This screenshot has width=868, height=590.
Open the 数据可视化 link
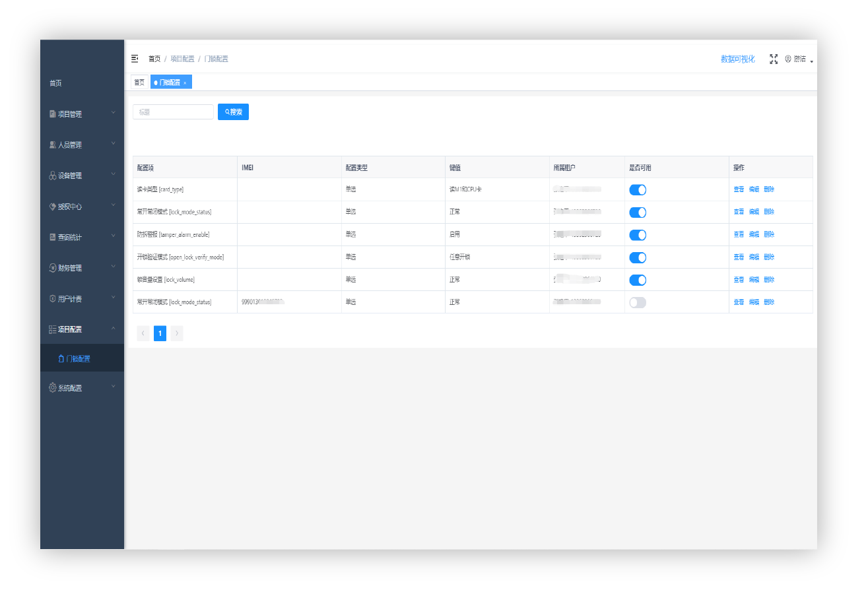[x=737, y=59]
